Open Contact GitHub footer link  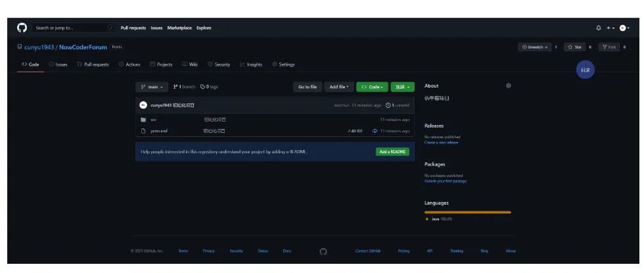[367, 251]
